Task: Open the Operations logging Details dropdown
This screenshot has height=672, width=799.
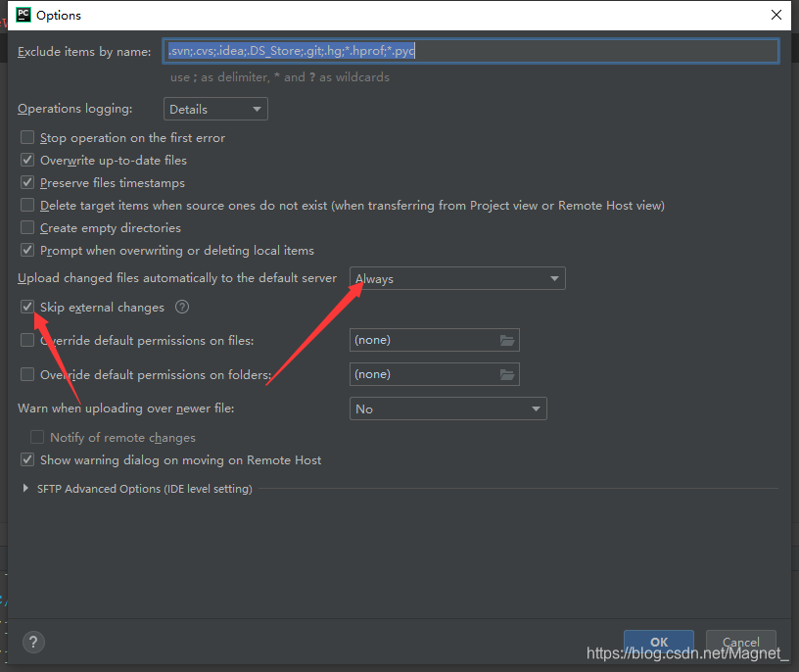Action: click(x=215, y=109)
